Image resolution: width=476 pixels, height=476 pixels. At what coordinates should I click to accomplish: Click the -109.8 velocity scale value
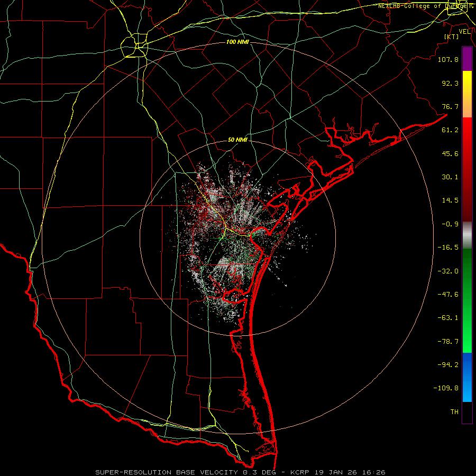click(x=446, y=388)
